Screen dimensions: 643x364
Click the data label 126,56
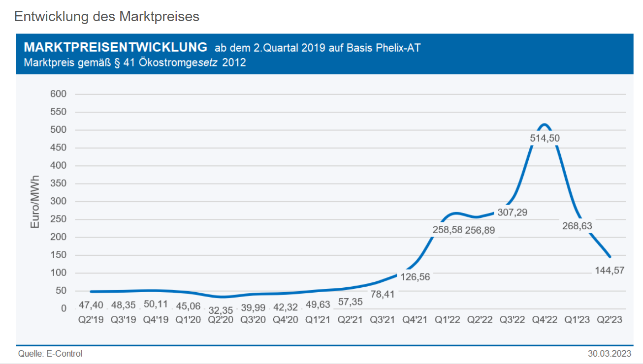click(415, 277)
